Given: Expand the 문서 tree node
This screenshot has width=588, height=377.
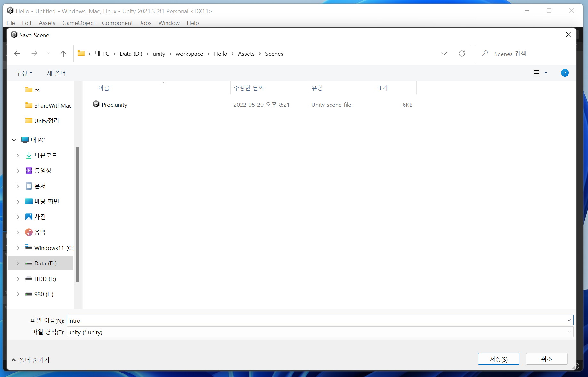Looking at the screenshot, I should click(18, 186).
